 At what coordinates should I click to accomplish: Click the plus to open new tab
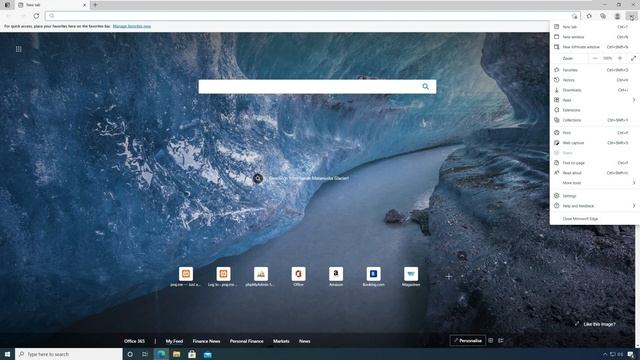[x=95, y=5]
